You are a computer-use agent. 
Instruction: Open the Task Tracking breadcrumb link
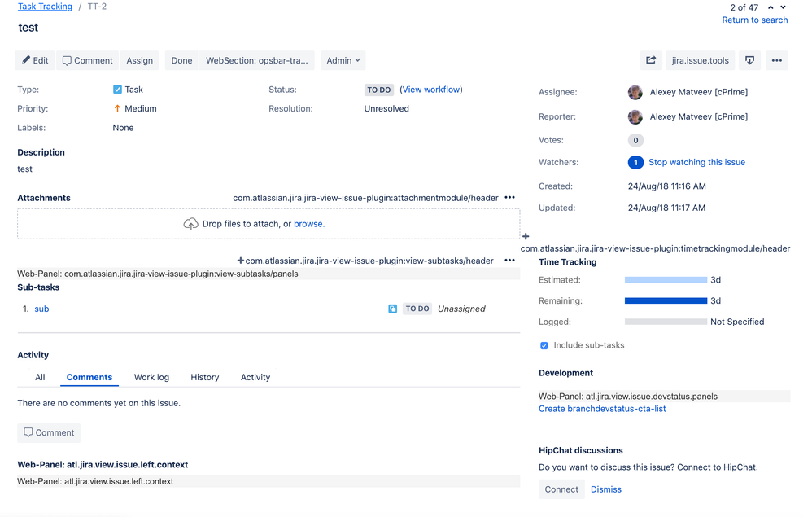(x=45, y=7)
